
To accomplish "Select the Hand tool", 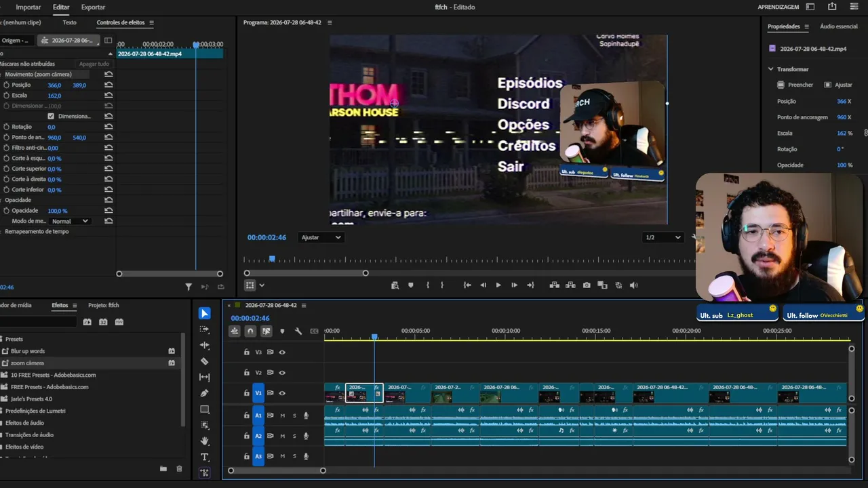I will click(x=205, y=441).
